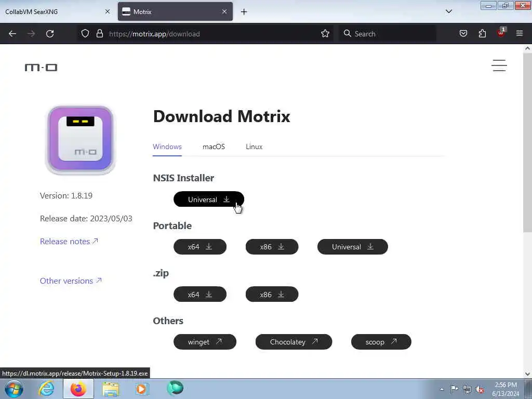Download the .zip x86 package

[272, 294]
